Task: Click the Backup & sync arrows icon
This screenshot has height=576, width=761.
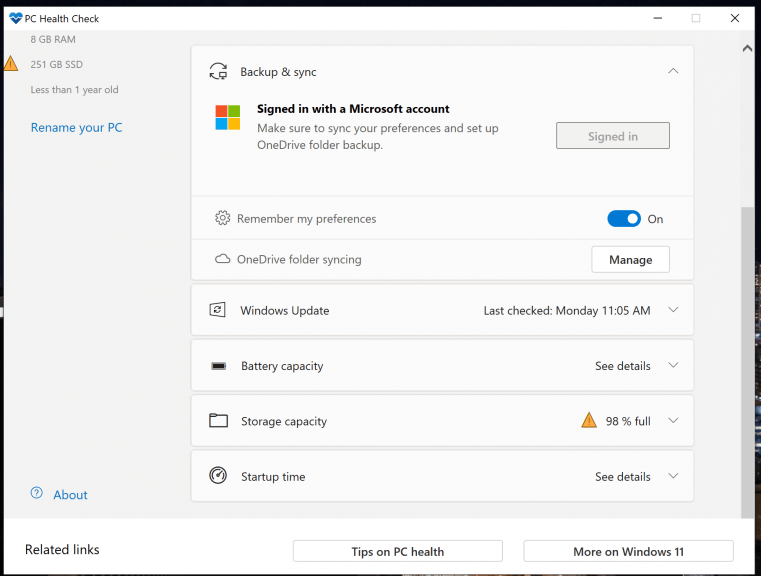Action: tap(218, 71)
